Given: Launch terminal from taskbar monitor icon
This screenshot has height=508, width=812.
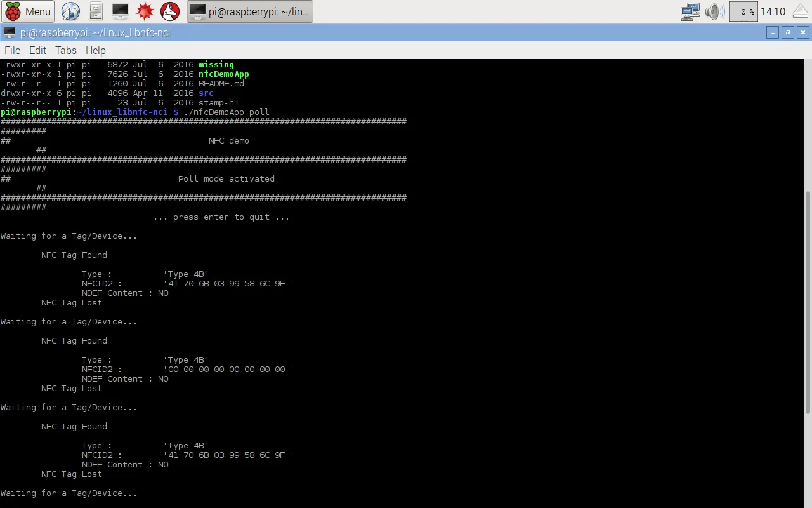Looking at the screenshot, I should pyautogui.click(x=120, y=11).
